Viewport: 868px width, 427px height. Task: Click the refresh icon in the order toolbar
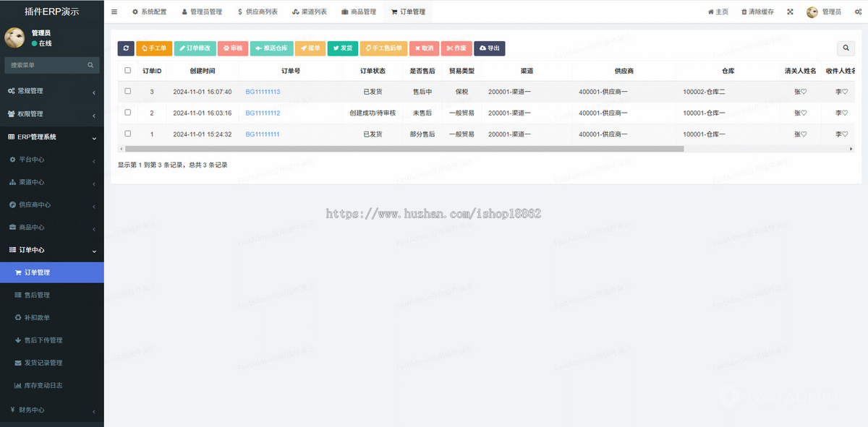[126, 48]
